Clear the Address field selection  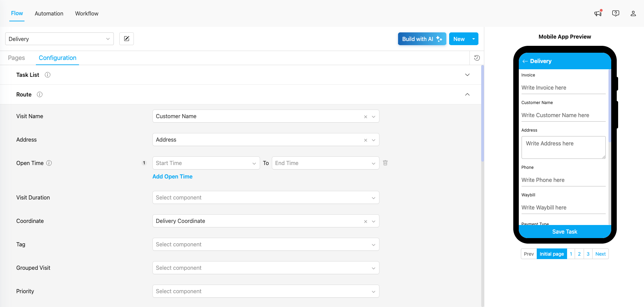366,140
